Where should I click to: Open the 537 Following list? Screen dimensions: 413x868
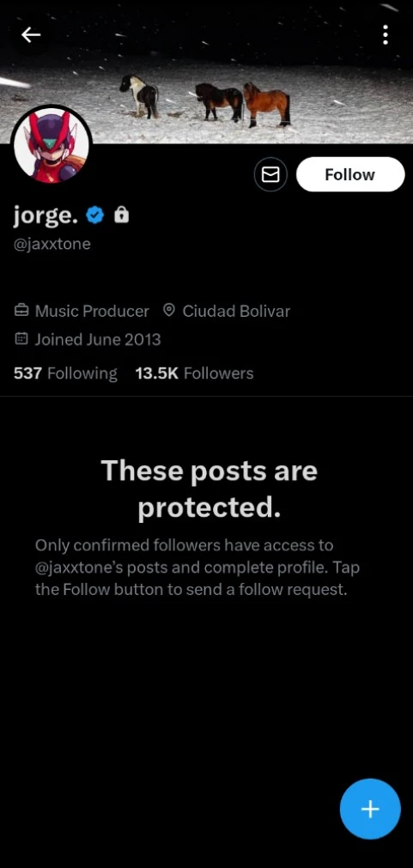pyautogui.click(x=65, y=373)
